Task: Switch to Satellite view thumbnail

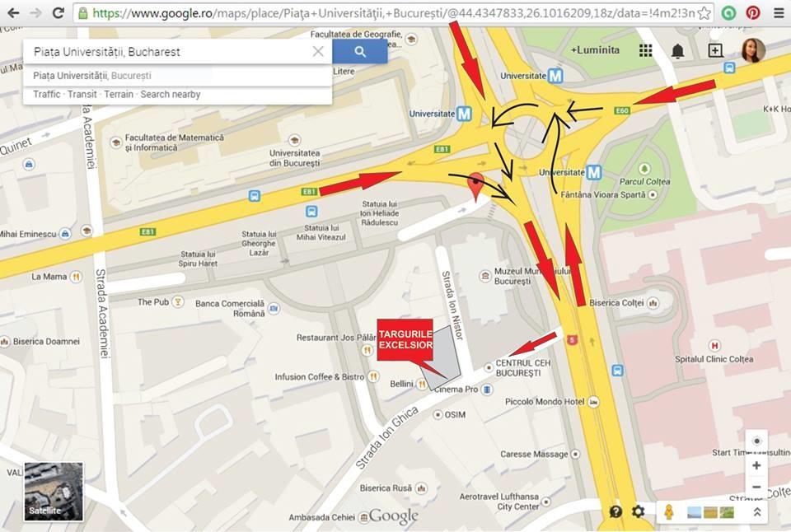Action: click(x=54, y=492)
